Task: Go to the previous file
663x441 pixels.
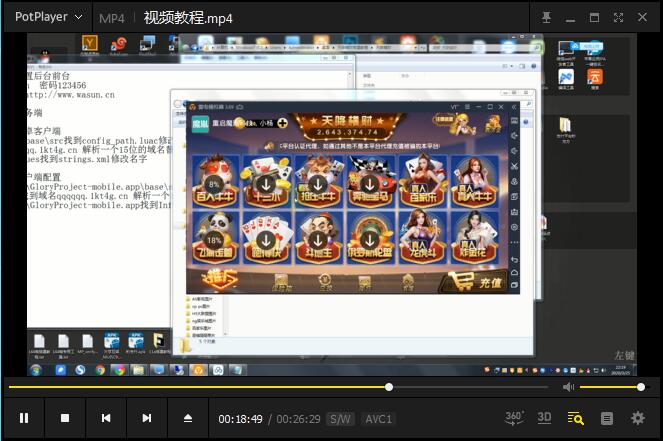Action: click(106, 418)
